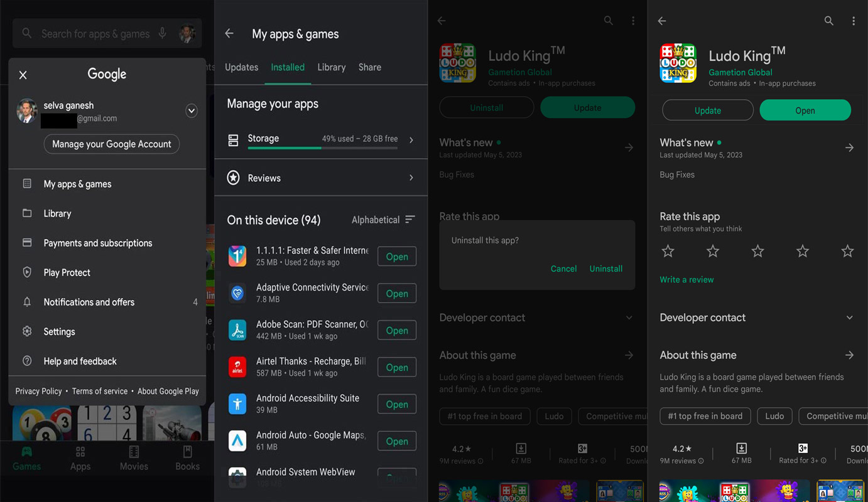This screenshot has width=868, height=502.
Task: Open Android Auto app
Action: pos(397,442)
